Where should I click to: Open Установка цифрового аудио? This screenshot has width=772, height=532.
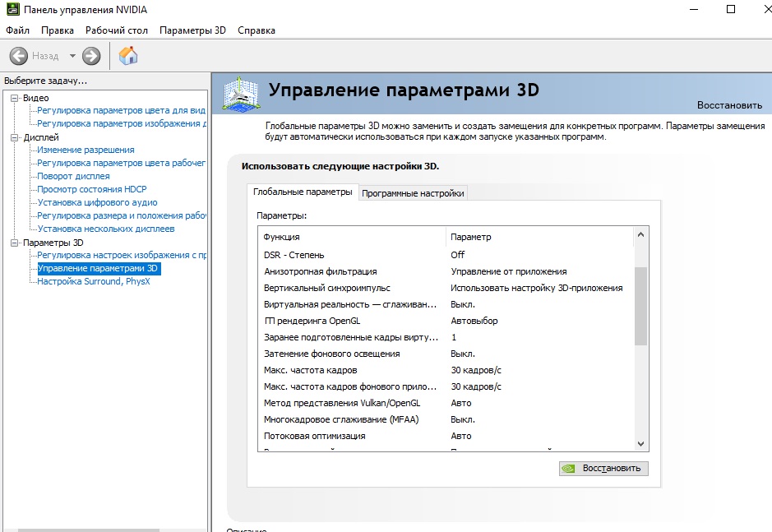click(98, 202)
